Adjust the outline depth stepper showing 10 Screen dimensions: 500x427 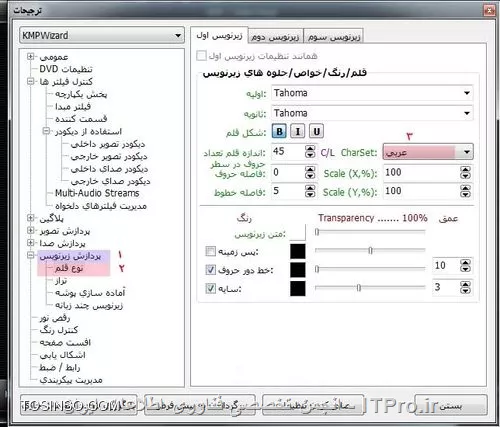[x=465, y=266]
